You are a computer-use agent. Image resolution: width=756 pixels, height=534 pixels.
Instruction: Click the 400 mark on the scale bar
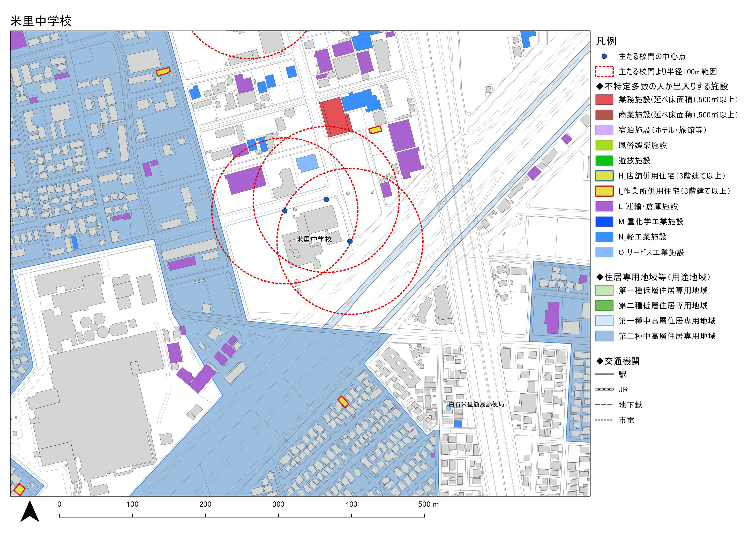click(x=351, y=504)
